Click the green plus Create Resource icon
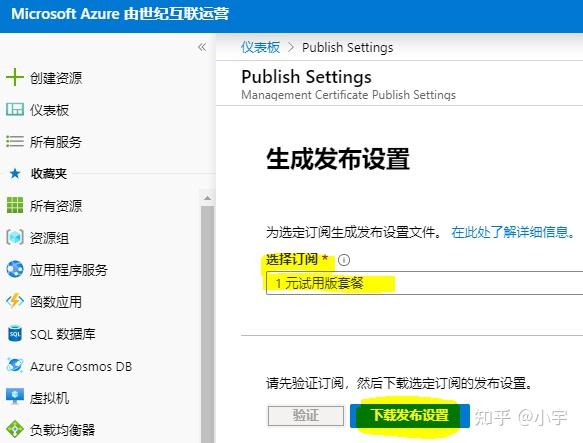Viewport: 583px width, 443px height. point(15,77)
